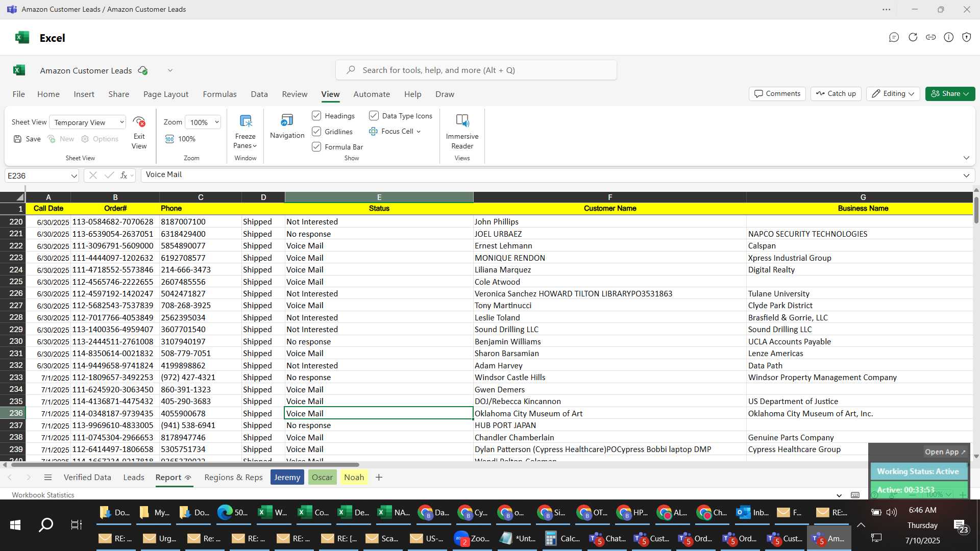Image resolution: width=980 pixels, height=551 pixels.
Task: Open the Teams more options ellipsis
Action: click(887, 10)
